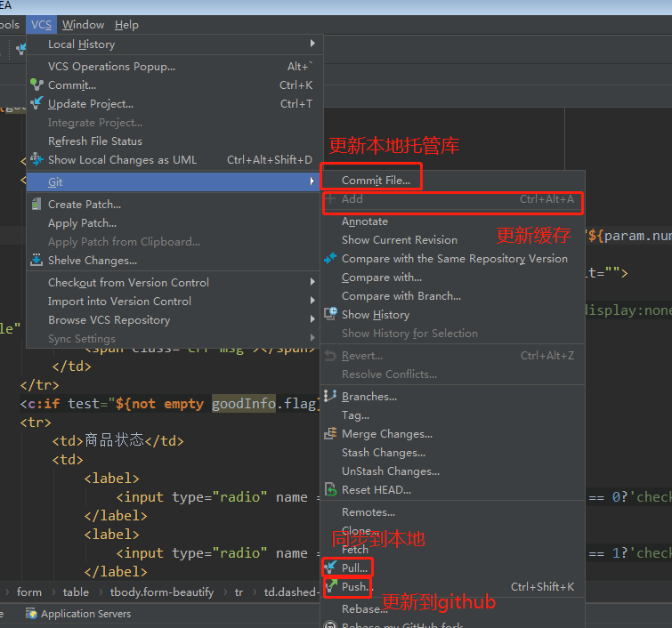
Task: Click Resolve Conflicts... entry
Action: click(x=452, y=374)
